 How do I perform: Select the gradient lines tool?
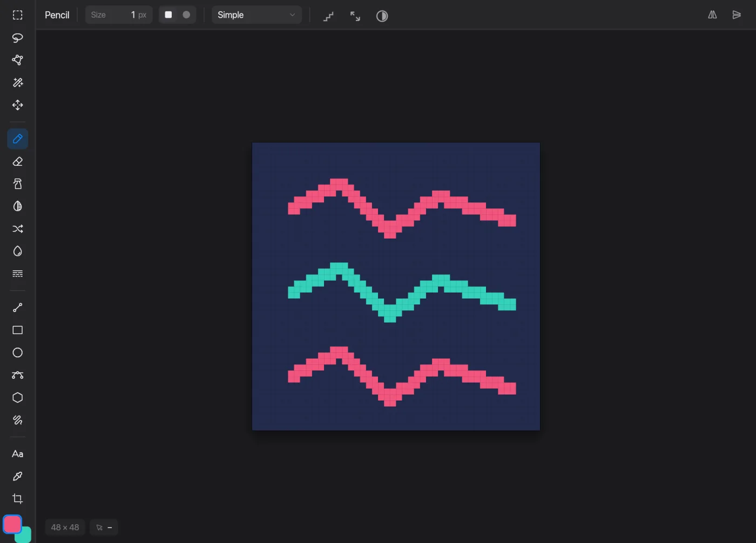coord(17,274)
